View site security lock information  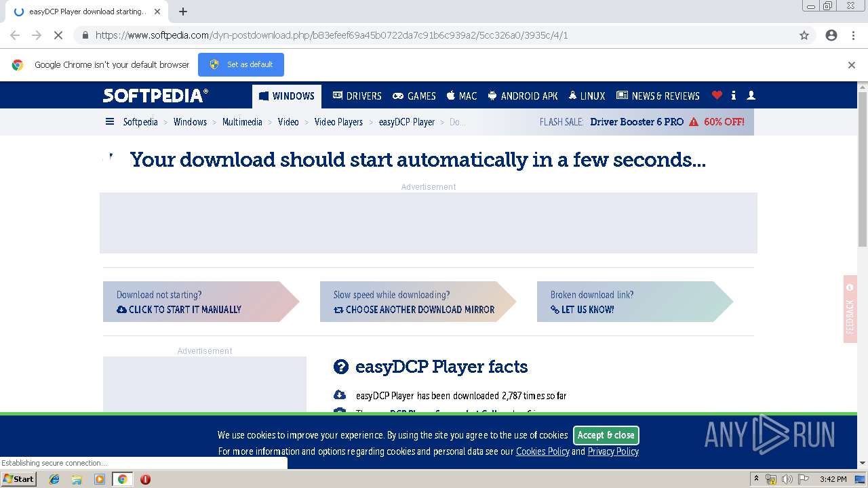pyautogui.click(x=85, y=35)
